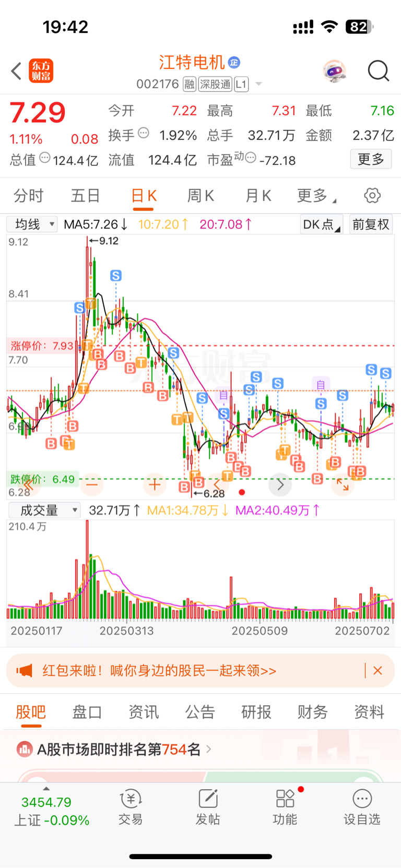Move the chart right with the right arrow
The image size is (401, 868).
coord(280,485)
